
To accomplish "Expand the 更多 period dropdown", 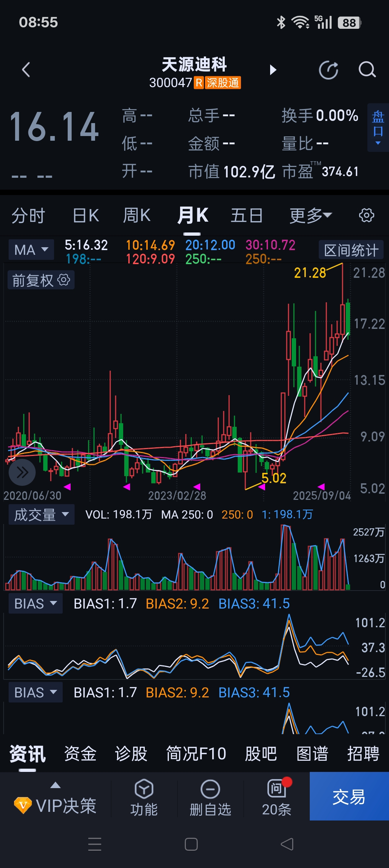I will pyautogui.click(x=310, y=216).
